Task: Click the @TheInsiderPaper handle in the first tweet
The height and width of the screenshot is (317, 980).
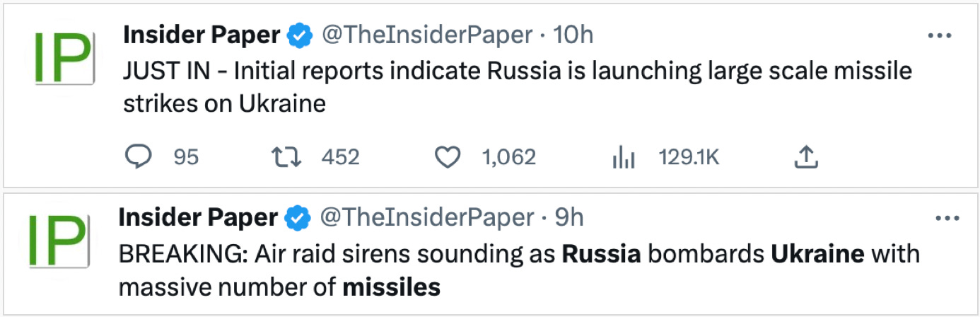Action: pos(428,35)
